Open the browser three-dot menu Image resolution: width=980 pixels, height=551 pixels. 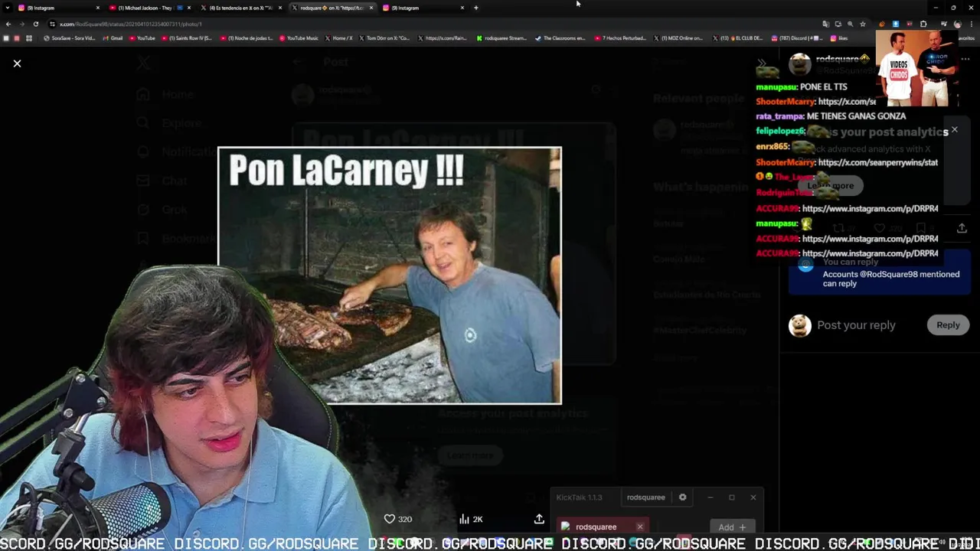pos(971,24)
